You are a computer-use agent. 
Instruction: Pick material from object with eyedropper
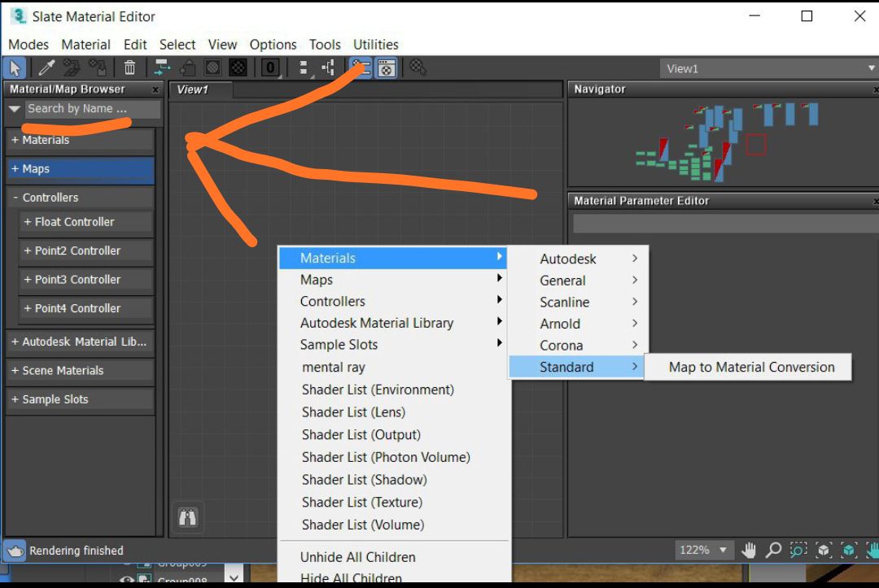point(46,68)
